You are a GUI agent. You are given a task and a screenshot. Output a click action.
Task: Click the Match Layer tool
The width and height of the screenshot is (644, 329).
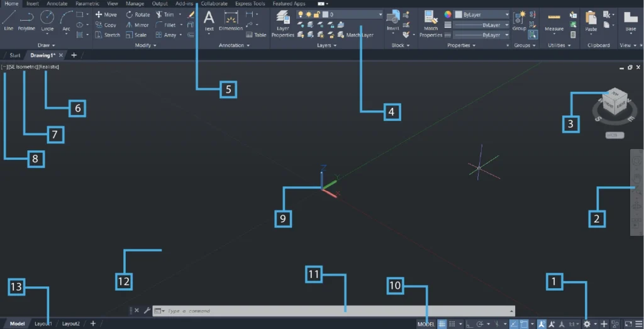pos(356,35)
